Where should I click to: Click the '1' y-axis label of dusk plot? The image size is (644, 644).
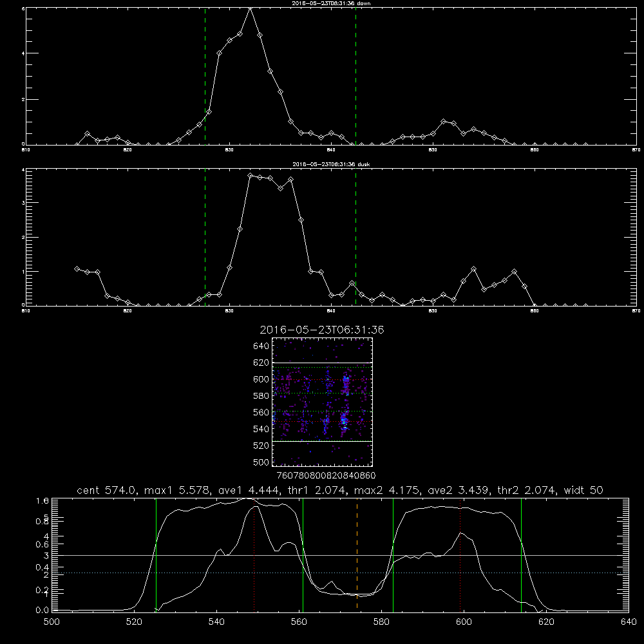[23, 272]
